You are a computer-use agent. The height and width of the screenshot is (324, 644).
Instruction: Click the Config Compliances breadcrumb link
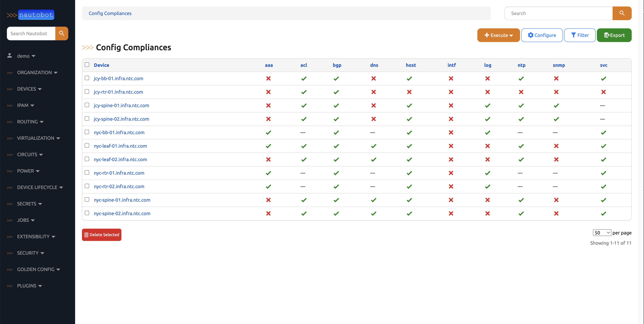coord(110,13)
